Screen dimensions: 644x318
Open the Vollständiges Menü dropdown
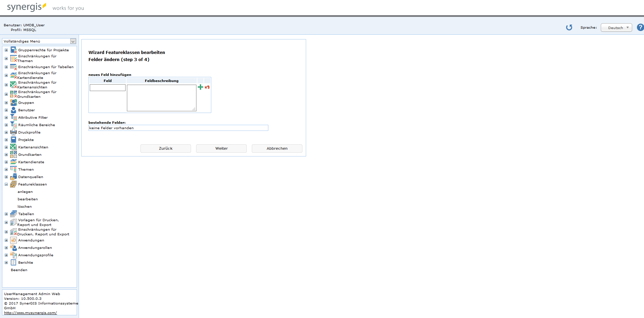pyautogui.click(x=73, y=41)
